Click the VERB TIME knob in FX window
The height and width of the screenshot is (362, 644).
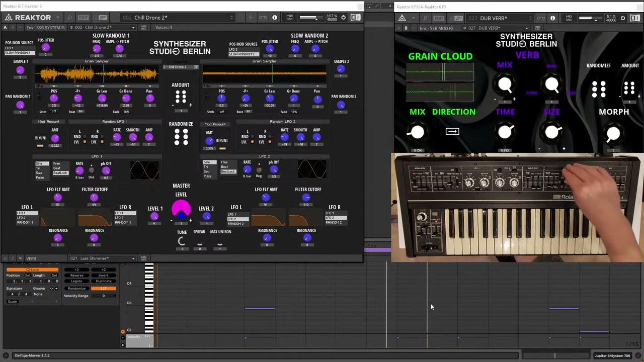(x=505, y=132)
